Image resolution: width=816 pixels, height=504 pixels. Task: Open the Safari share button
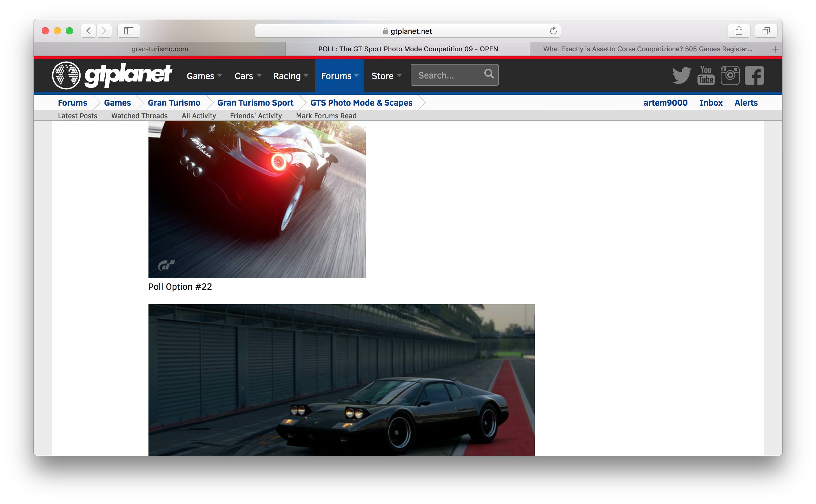(739, 31)
